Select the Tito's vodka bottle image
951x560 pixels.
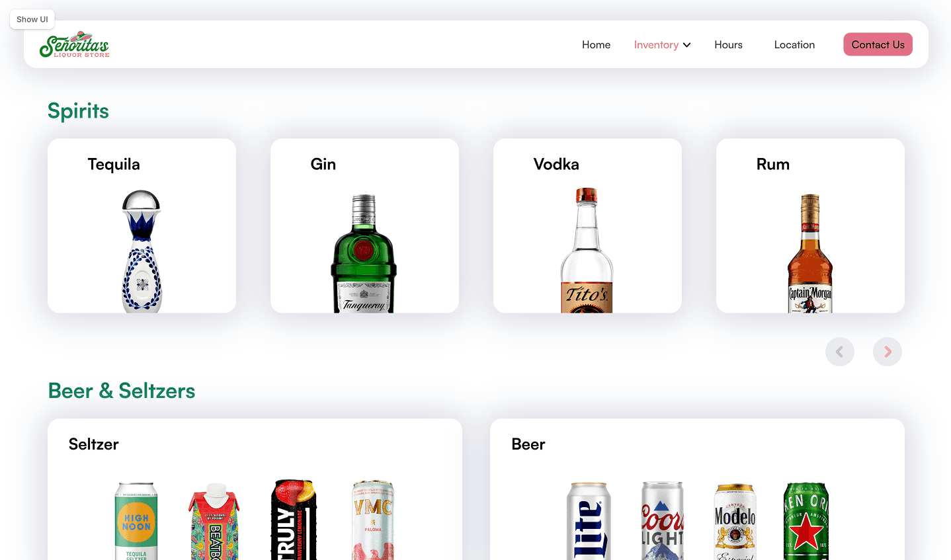[x=587, y=250]
